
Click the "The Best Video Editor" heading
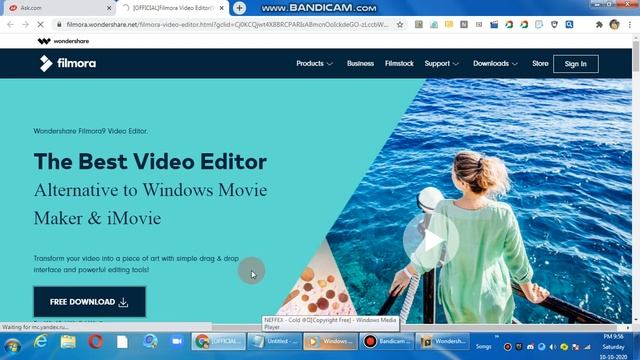pyautogui.click(x=150, y=162)
